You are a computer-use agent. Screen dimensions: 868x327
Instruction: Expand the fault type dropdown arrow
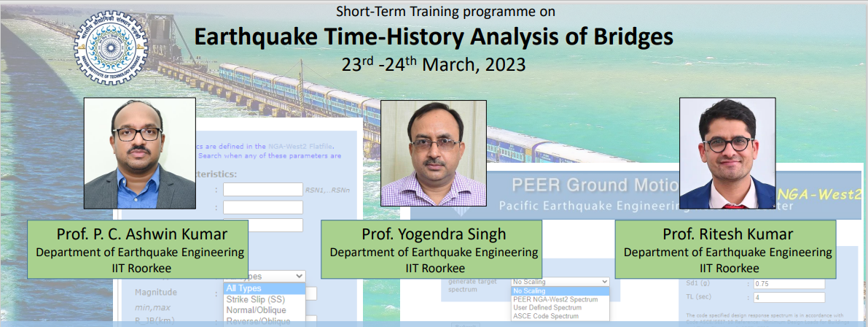pos(298,276)
